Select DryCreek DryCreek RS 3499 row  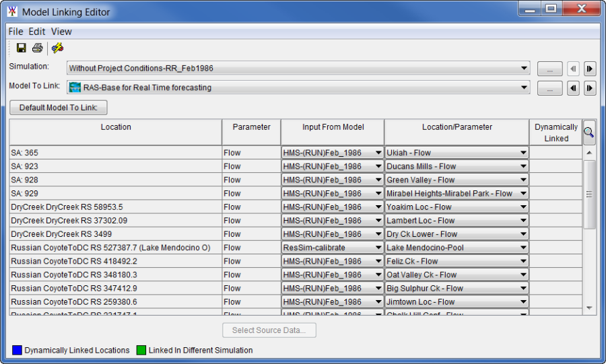point(116,234)
